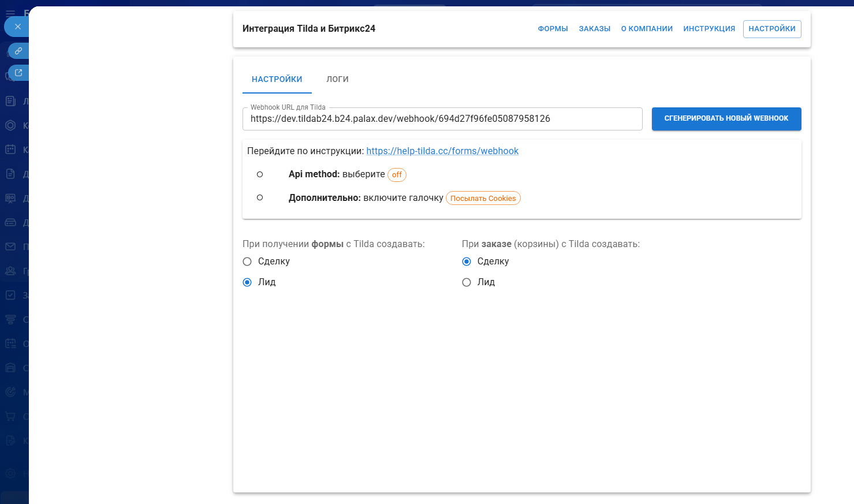This screenshot has height=504, width=854.
Task: Open Заказы in top navigation
Action: pyautogui.click(x=594, y=29)
